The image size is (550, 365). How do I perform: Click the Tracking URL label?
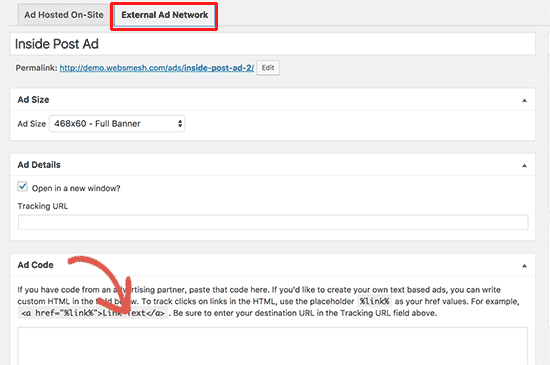(43, 206)
